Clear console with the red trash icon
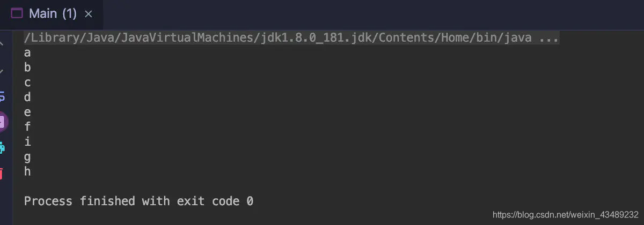The image size is (644, 225). pyautogui.click(x=2, y=173)
